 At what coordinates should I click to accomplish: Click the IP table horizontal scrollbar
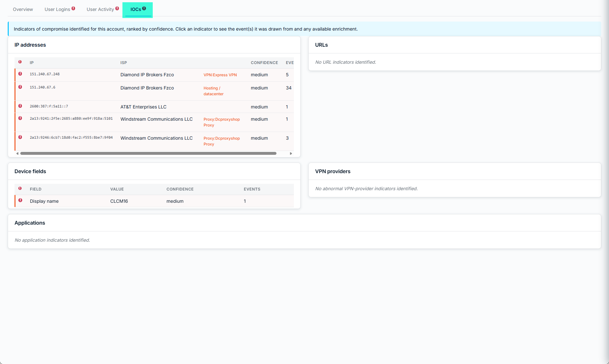[148, 154]
